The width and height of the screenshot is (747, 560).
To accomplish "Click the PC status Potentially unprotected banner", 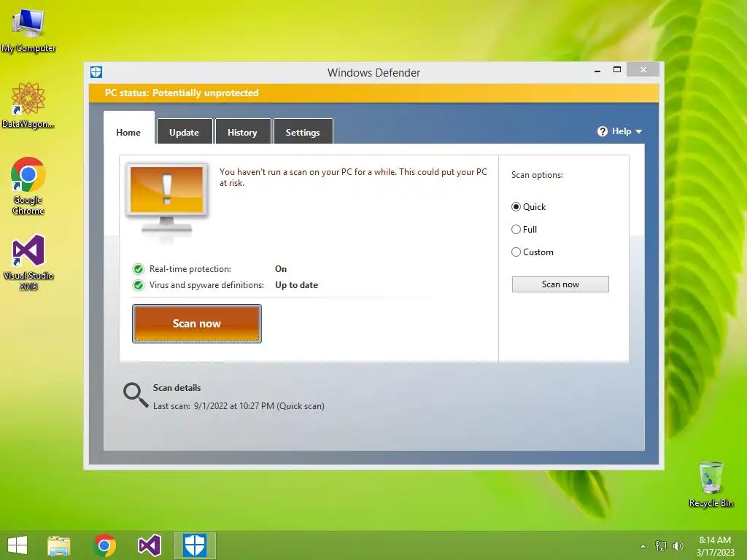I will [373, 93].
